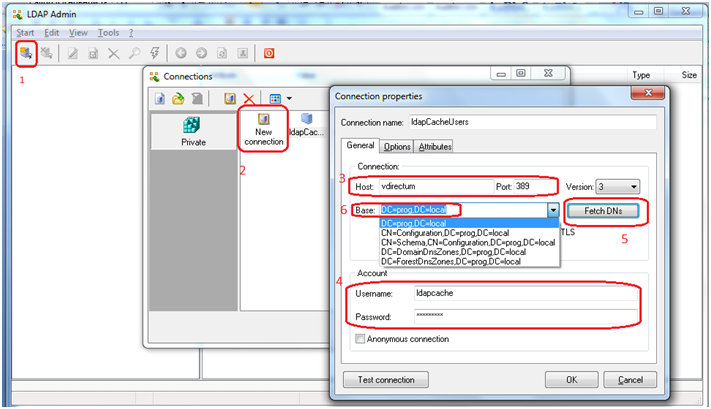Click the Type column header
The image size is (711, 409).
[641, 75]
